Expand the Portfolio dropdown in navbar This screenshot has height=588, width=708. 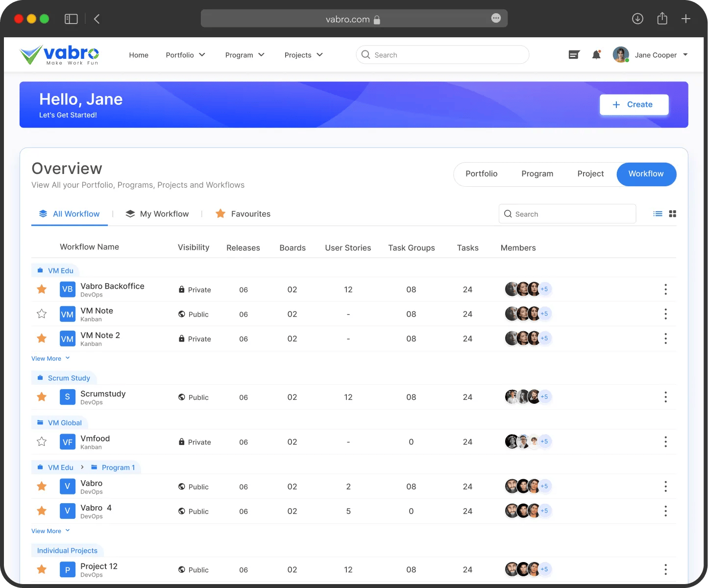point(185,55)
